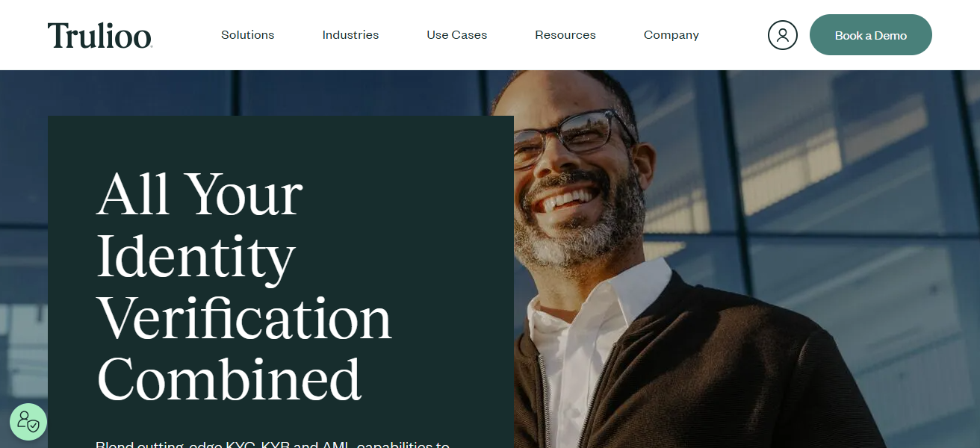
Task: Click the Blend cutting-edge KYC paragraph text
Action: [273, 444]
